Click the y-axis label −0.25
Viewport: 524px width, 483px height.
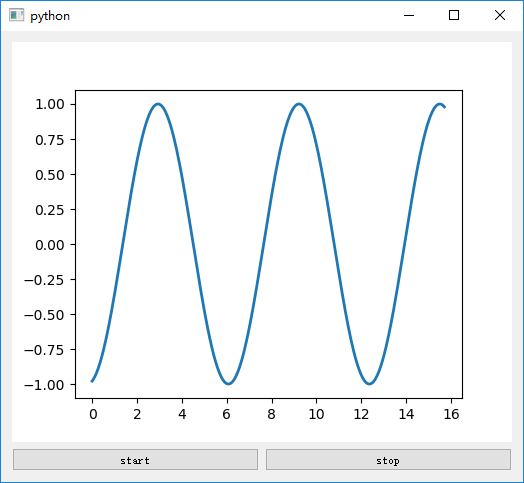pyautogui.click(x=44, y=280)
